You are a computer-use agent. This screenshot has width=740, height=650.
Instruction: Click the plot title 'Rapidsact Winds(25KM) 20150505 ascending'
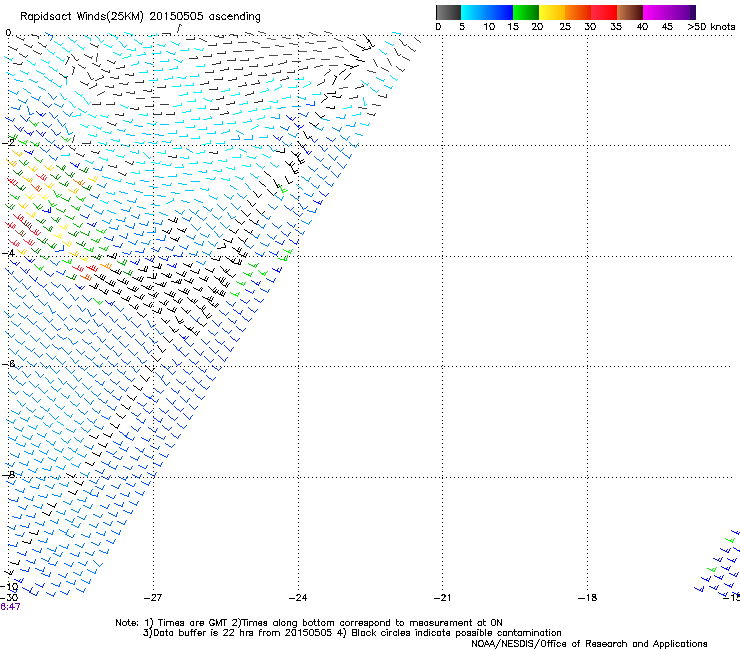click(x=140, y=17)
